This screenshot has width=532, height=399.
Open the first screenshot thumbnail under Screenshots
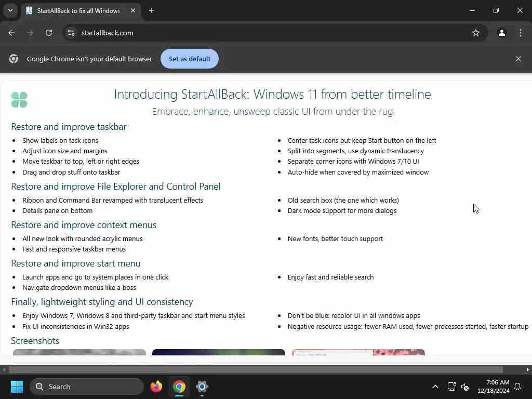(79, 352)
